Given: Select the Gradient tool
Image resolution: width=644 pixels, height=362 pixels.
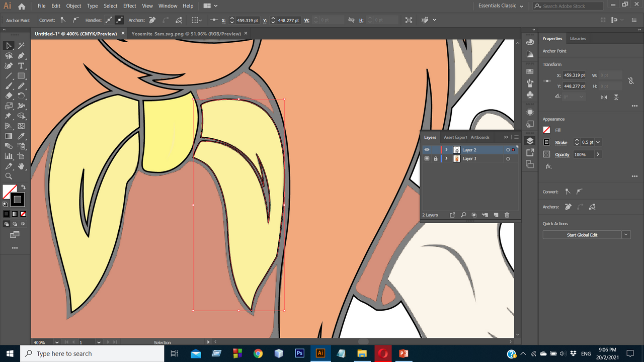Looking at the screenshot, I should coord(9,136).
